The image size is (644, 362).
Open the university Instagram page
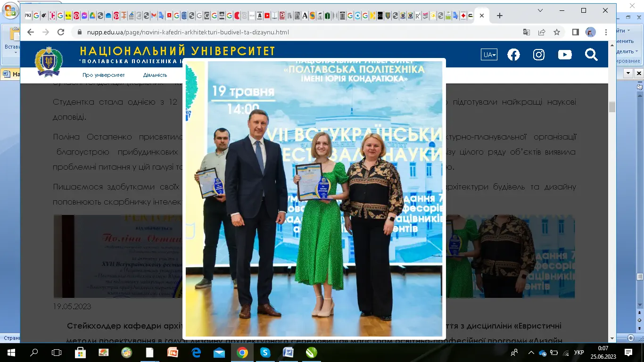[539, 55]
